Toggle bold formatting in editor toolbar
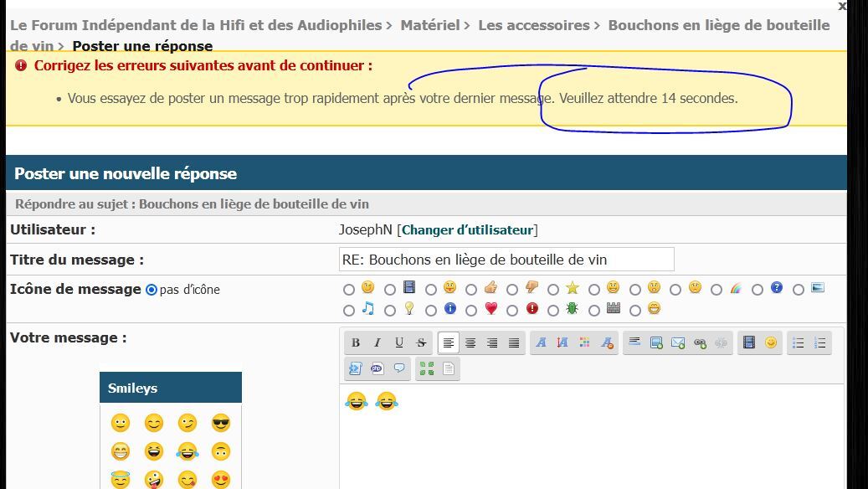The height and width of the screenshot is (489, 868). [356, 342]
